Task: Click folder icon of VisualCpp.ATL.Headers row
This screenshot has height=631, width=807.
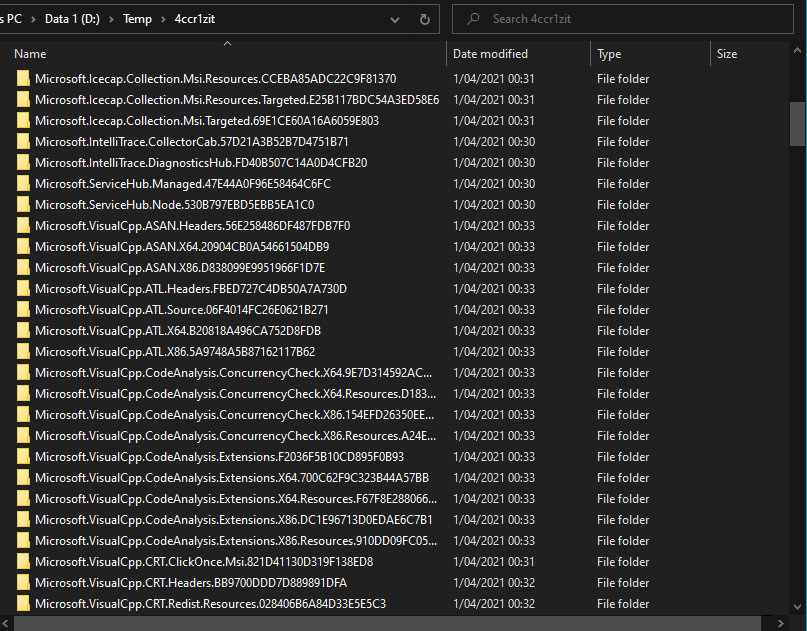Action: pyautogui.click(x=23, y=288)
